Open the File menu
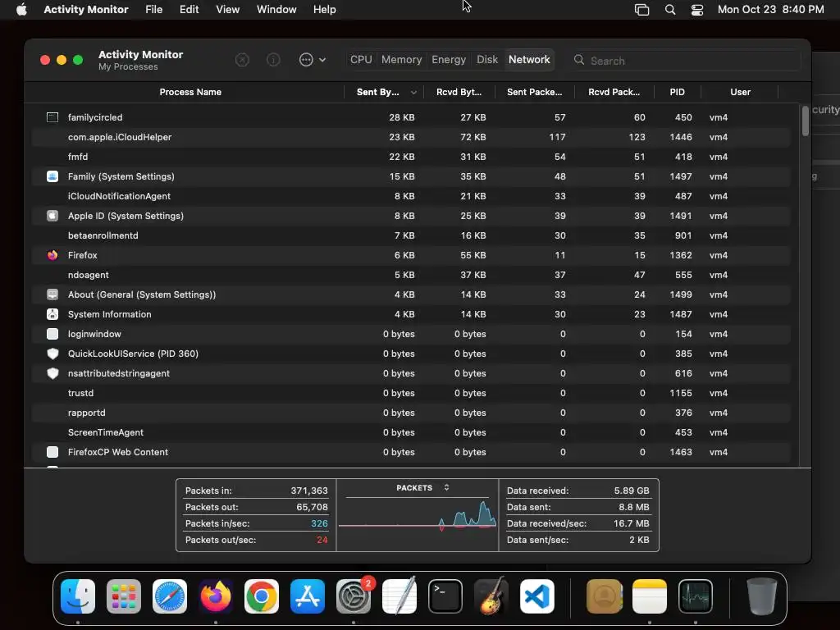Image resolution: width=840 pixels, height=630 pixels. coord(153,10)
